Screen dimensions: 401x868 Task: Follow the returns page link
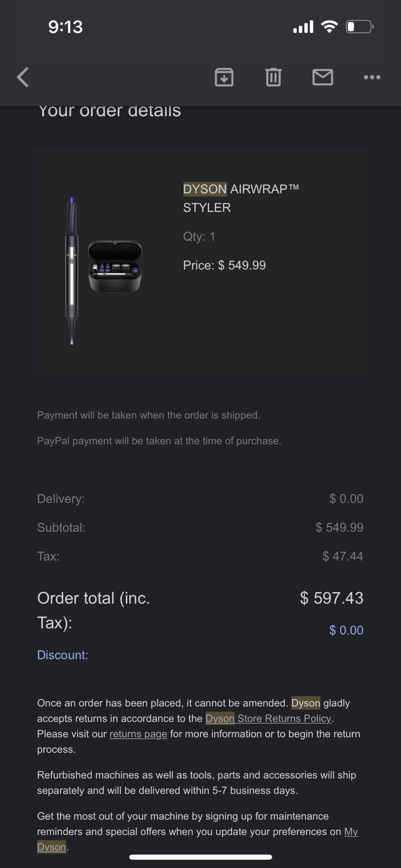[138, 734]
